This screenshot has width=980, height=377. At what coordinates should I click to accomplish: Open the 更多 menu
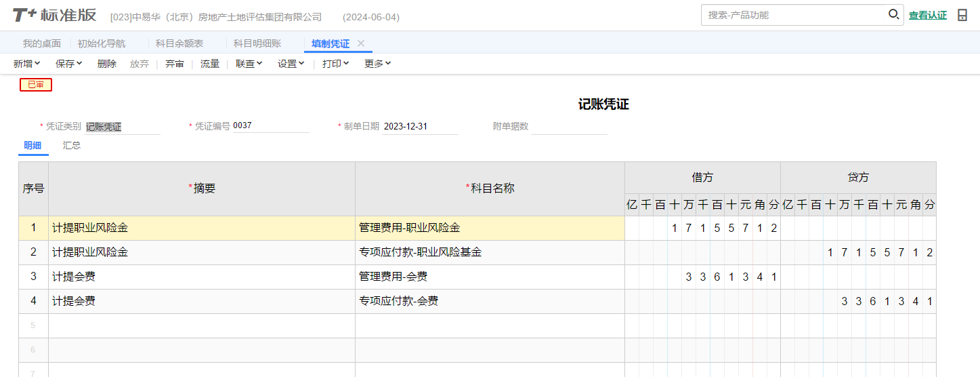(378, 64)
